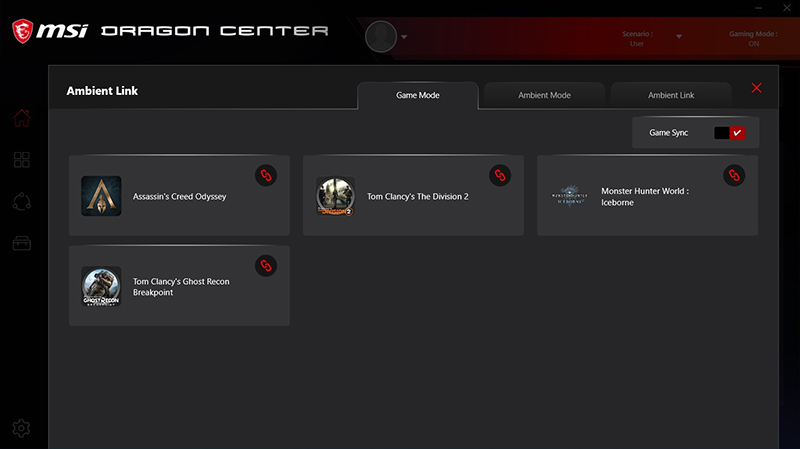Expand the user profile dropdown arrow
The height and width of the screenshot is (449, 800).
click(x=404, y=37)
